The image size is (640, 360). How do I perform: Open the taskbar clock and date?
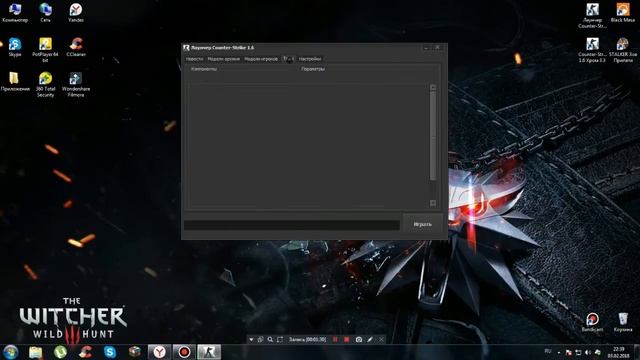click(x=618, y=352)
